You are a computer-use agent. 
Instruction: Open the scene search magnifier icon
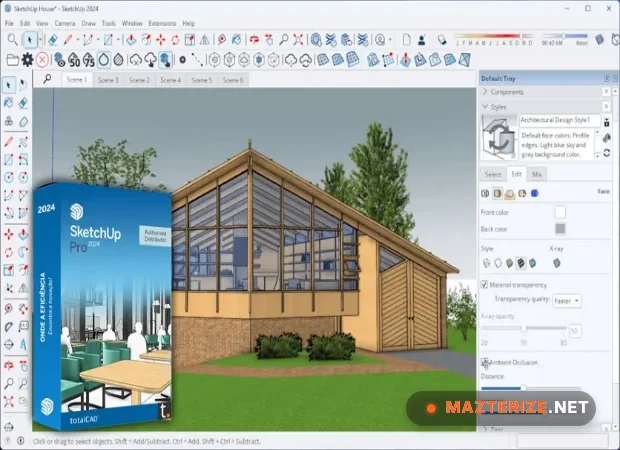47,79
